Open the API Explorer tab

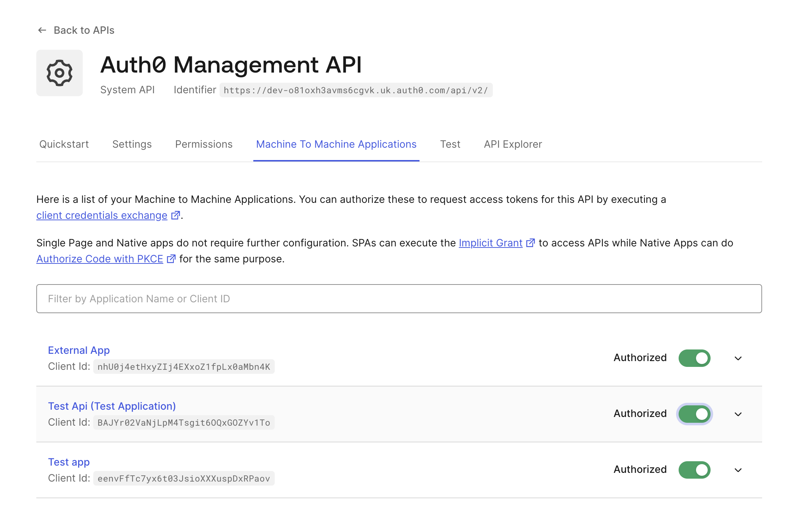tap(512, 144)
